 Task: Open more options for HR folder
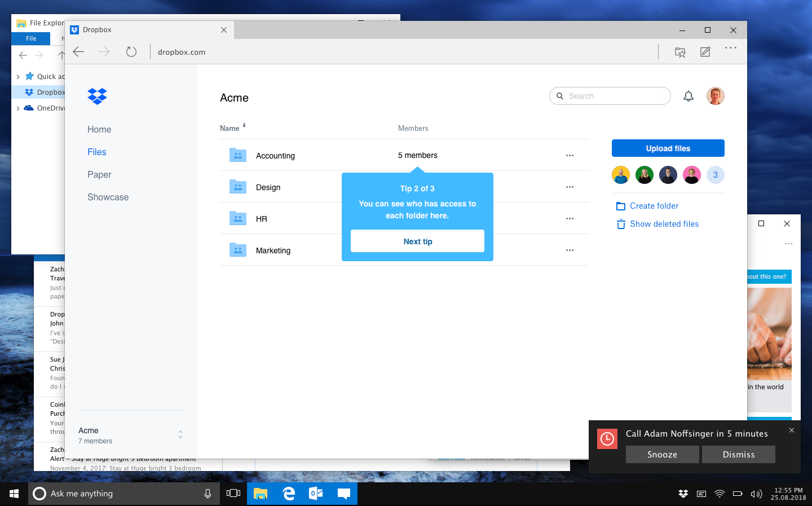(570, 218)
